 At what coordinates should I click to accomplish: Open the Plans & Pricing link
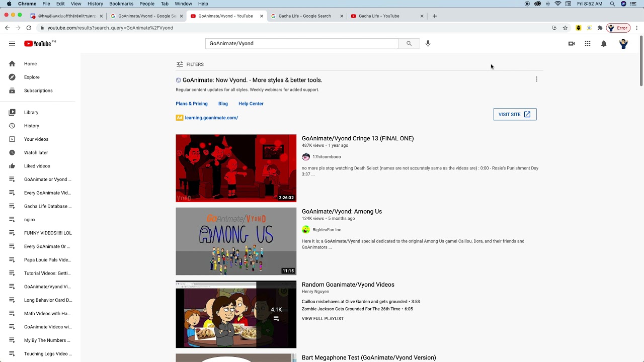192,104
